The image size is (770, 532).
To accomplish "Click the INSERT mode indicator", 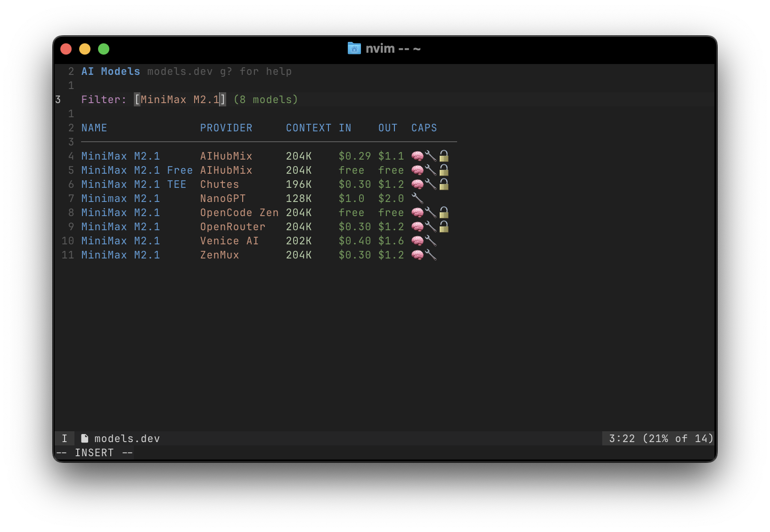I will coord(94,452).
